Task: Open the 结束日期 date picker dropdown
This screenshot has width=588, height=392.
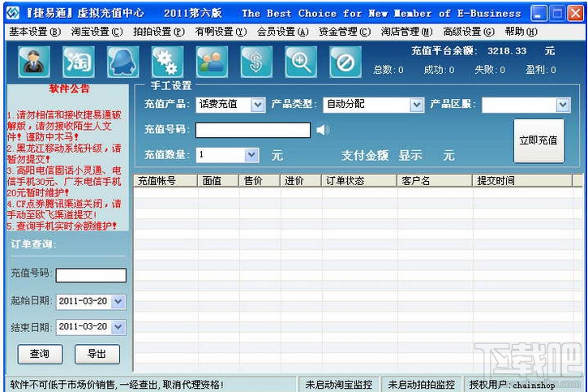Action: tap(118, 327)
